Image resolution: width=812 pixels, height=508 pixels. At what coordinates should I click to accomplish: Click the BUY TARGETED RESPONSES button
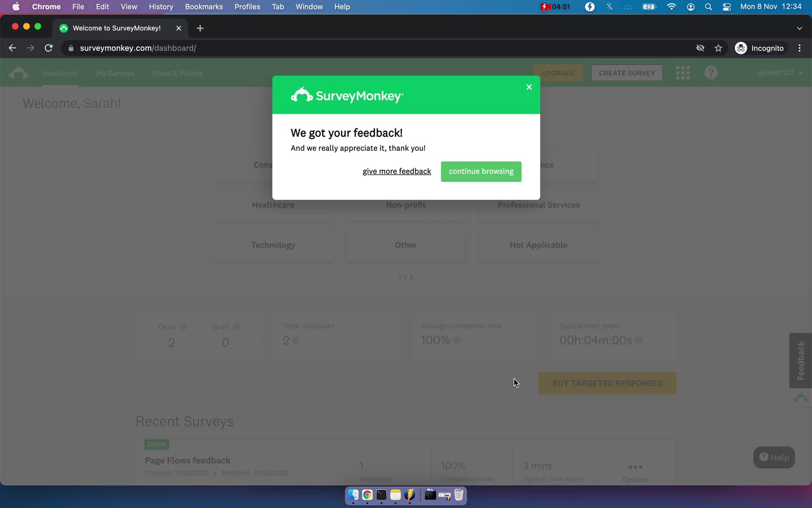pos(607,383)
